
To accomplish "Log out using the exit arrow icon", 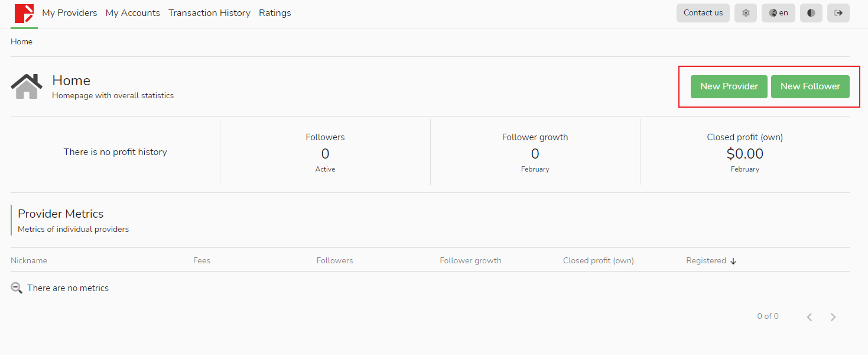I will pyautogui.click(x=838, y=13).
